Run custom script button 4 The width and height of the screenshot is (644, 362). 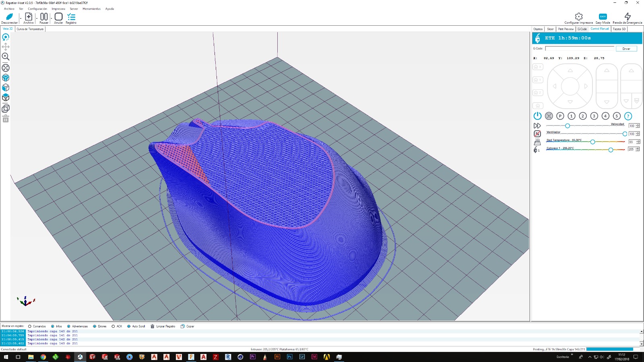605,116
